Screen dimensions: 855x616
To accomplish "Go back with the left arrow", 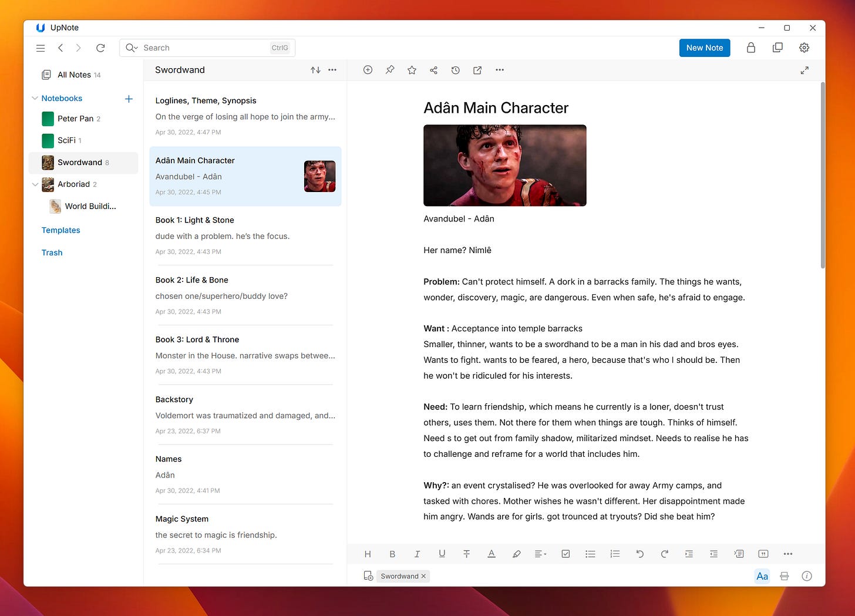I will coord(60,48).
